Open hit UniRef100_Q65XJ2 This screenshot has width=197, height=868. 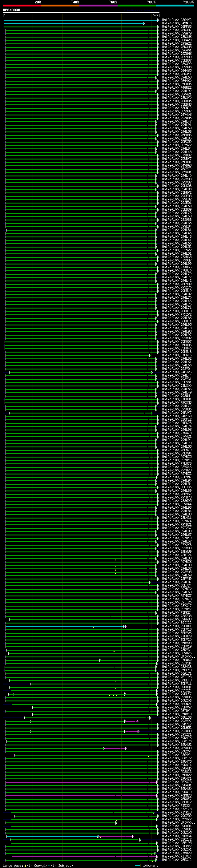pyautogui.click(x=177, y=860)
